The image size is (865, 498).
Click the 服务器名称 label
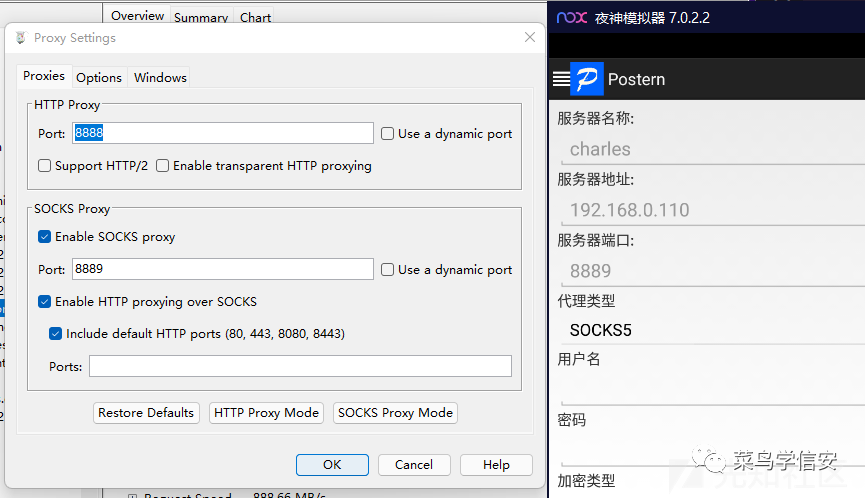(x=595, y=119)
